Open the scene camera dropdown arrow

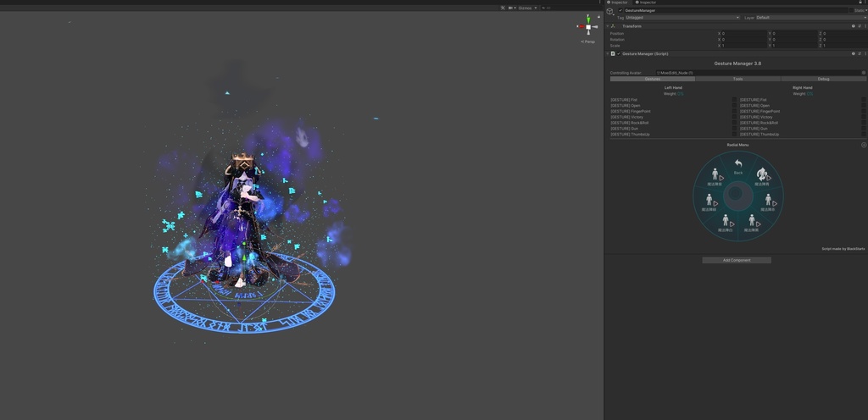coord(515,8)
